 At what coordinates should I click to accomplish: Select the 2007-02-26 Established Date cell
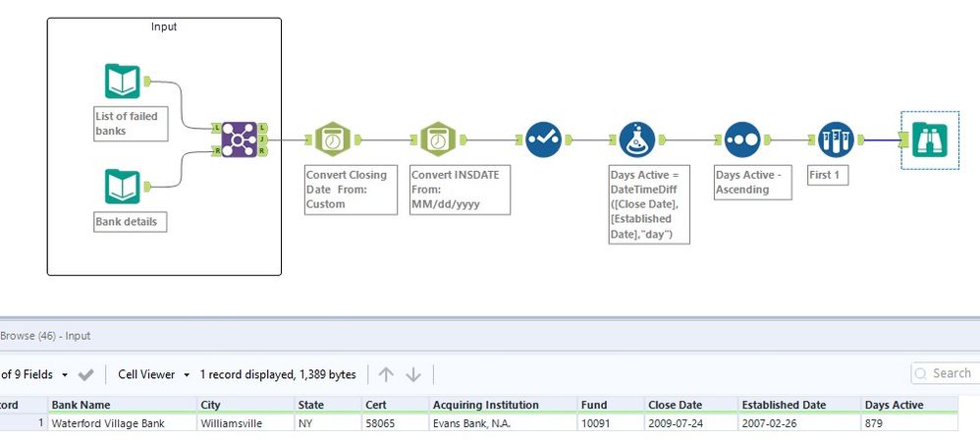(799, 423)
